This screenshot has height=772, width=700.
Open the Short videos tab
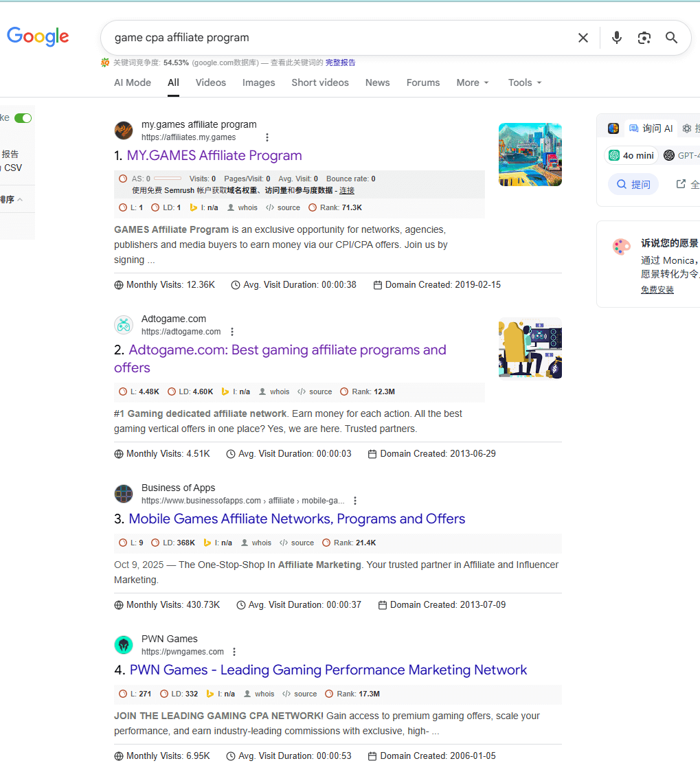[320, 82]
